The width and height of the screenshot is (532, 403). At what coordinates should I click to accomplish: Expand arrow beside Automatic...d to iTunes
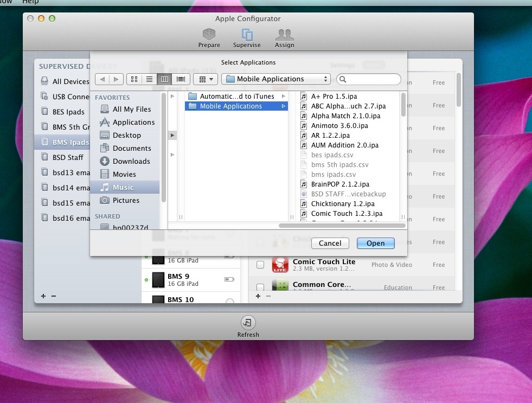[283, 97]
